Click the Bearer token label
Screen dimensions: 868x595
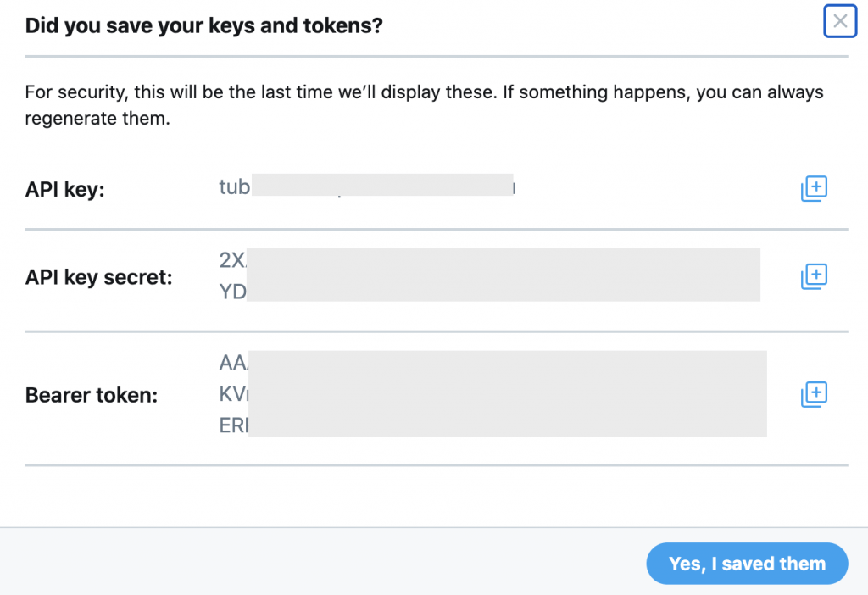point(92,395)
